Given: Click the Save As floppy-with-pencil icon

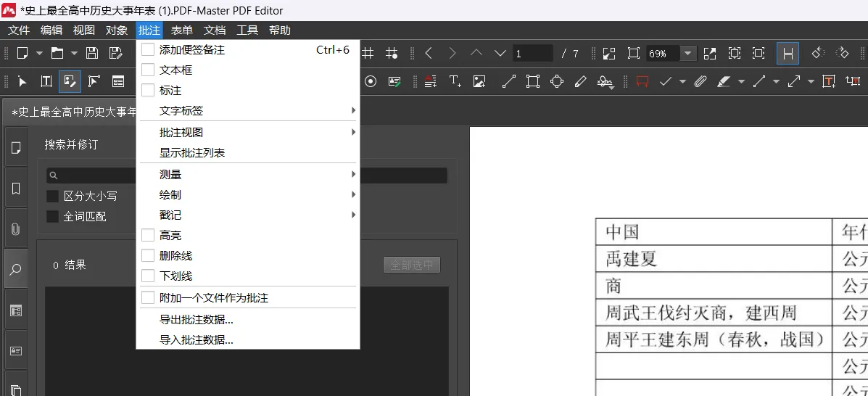Looking at the screenshot, I should 116,53.
